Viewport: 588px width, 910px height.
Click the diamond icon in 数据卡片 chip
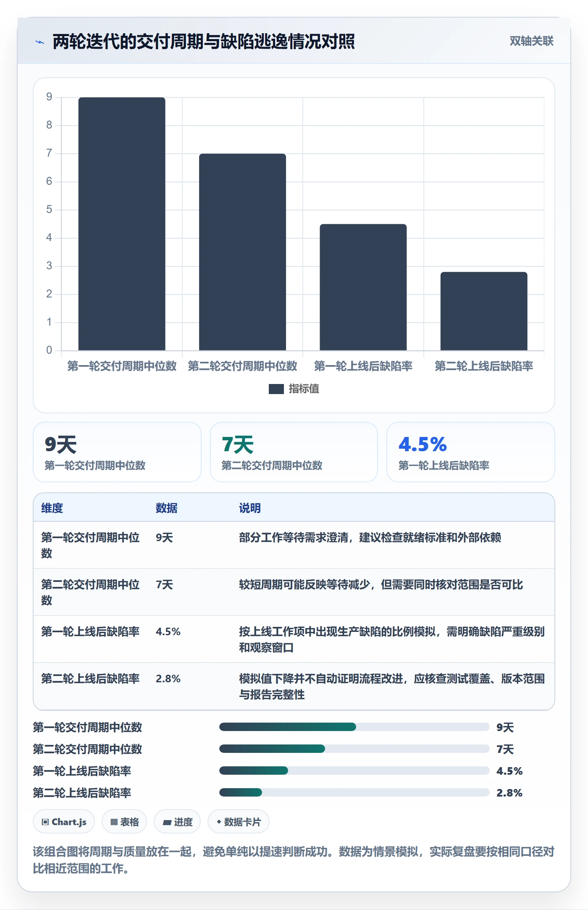pyautogui.click(x=218, y=822)
